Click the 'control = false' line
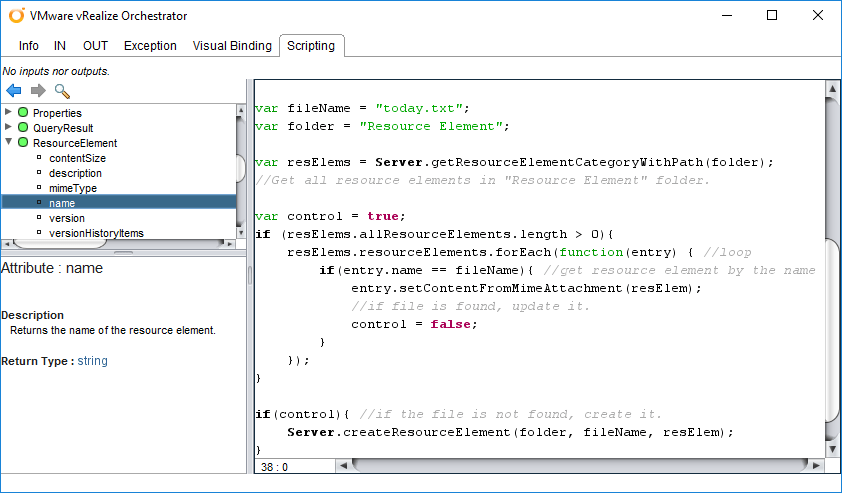The image size is (842, 493). point(414,324)
